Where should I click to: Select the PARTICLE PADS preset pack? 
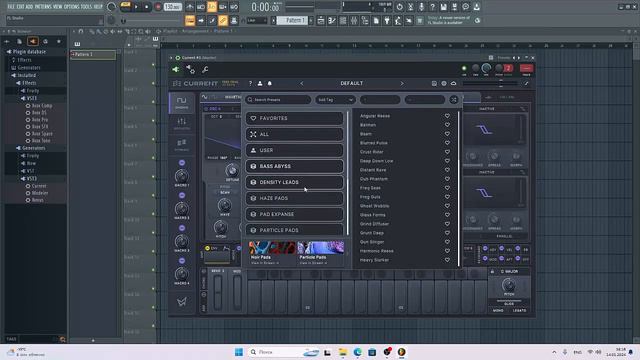295,230
